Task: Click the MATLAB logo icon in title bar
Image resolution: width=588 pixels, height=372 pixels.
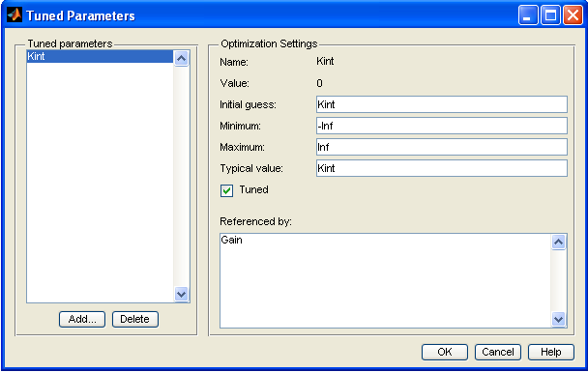Action: point(15,15)
